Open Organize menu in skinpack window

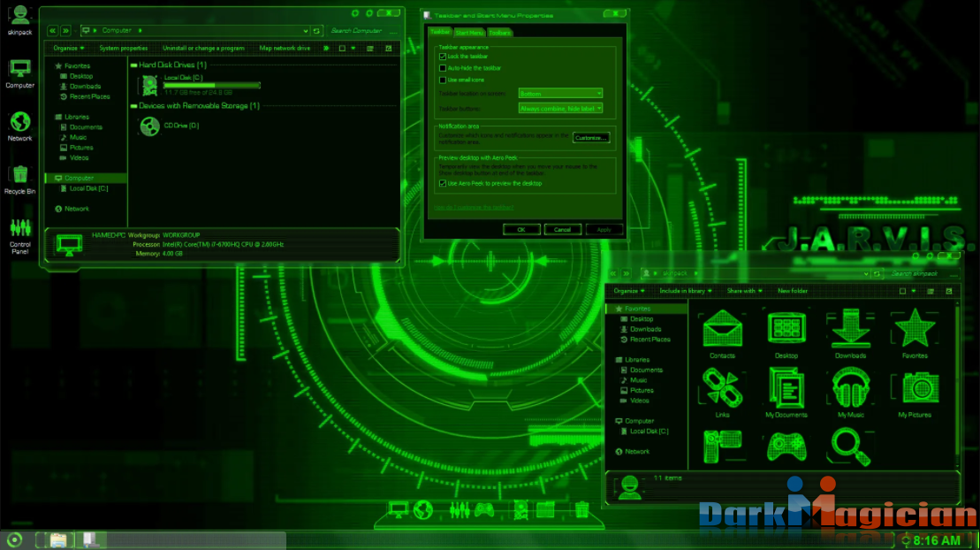click(629, 291)
